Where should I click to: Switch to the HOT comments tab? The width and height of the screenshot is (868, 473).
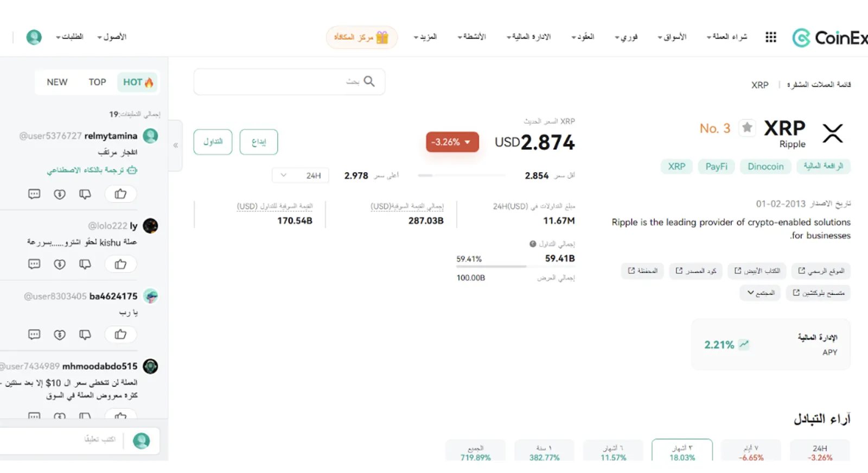coord(138,82)
